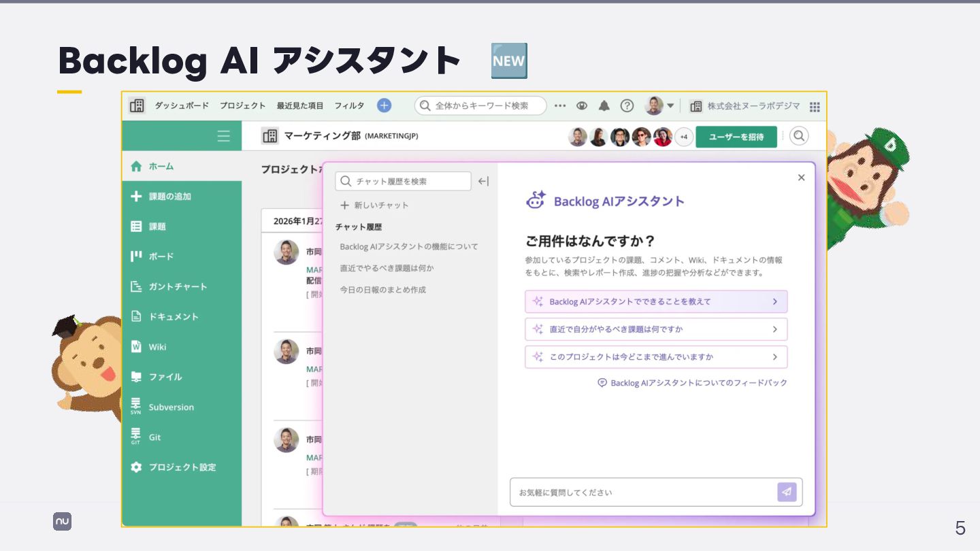980x551 pixels.
Task: Open notifications bell icon
Action: (604, 105)
